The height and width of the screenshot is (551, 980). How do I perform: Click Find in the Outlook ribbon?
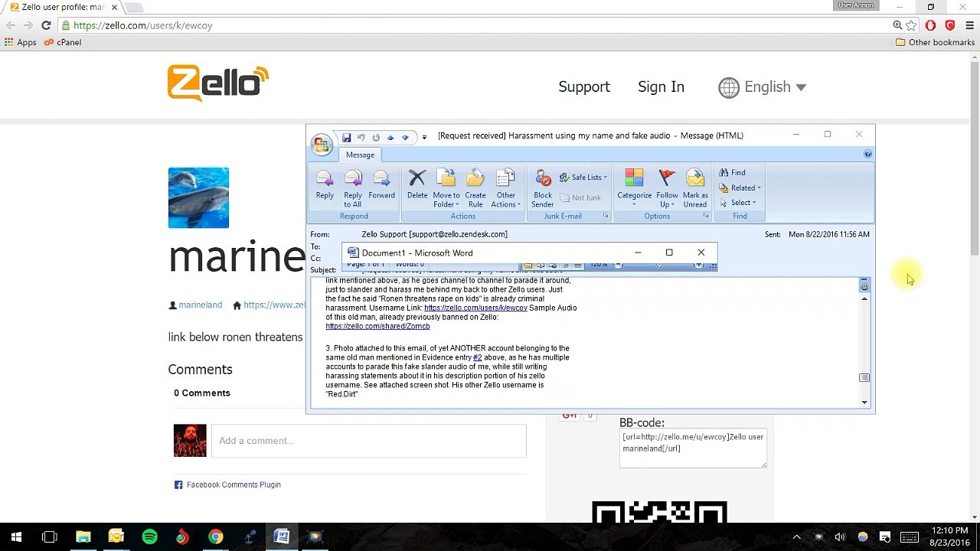(x=732, y=173)
